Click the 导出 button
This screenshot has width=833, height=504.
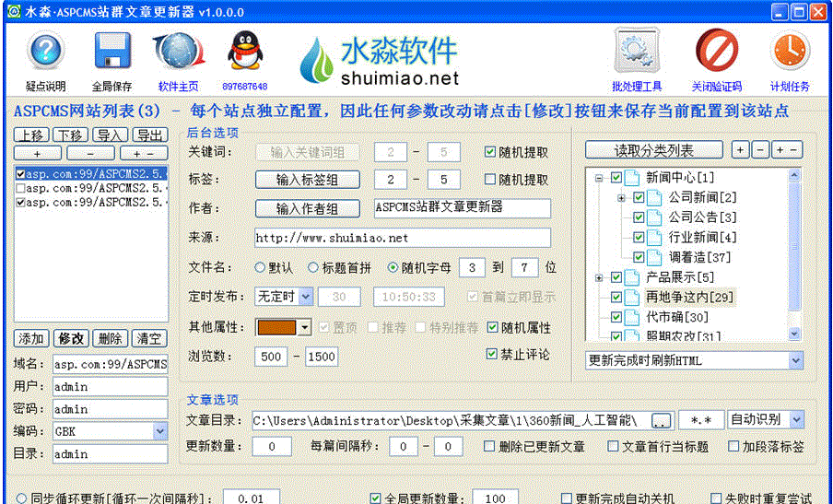point(150,135)
